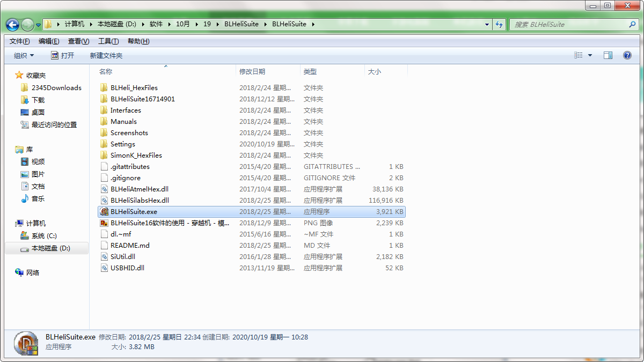Select SiUtil.dll file icon
Viewport: 644px width, 362px height.
point(105,256)
